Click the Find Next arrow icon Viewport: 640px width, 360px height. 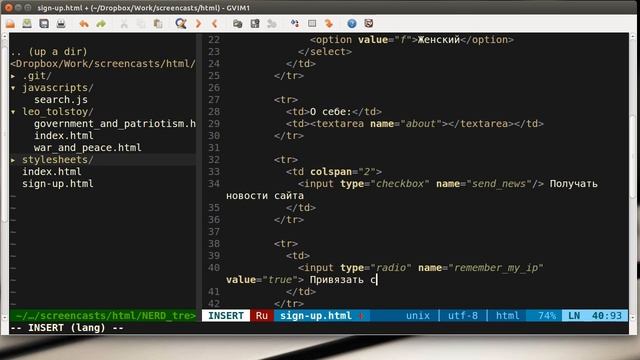[198, 24]
